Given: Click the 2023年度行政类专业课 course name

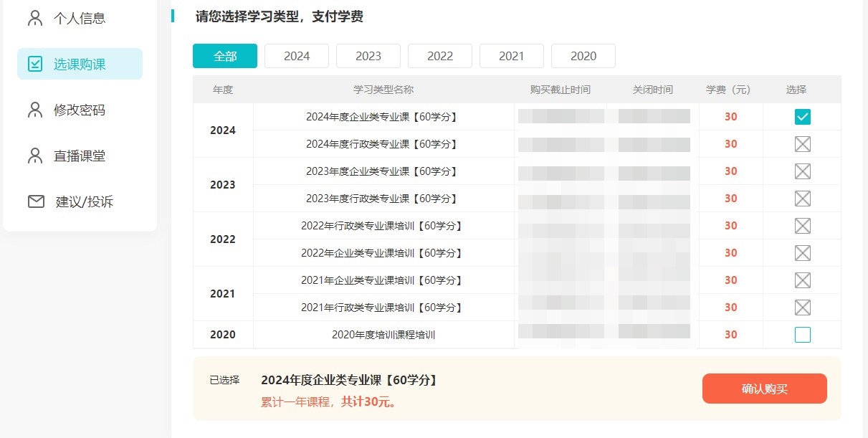Looking at the screenshot, I should point(383,199).
